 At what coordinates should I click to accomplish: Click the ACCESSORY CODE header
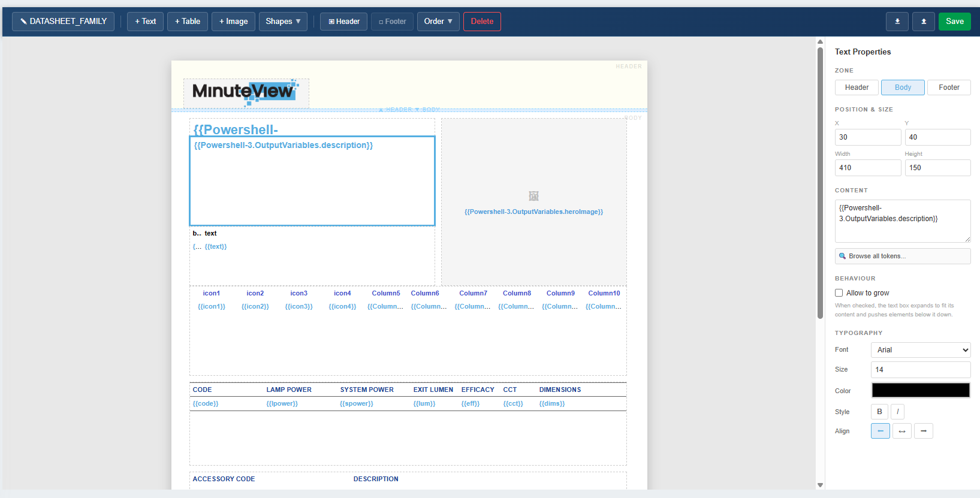coord(224,479)
